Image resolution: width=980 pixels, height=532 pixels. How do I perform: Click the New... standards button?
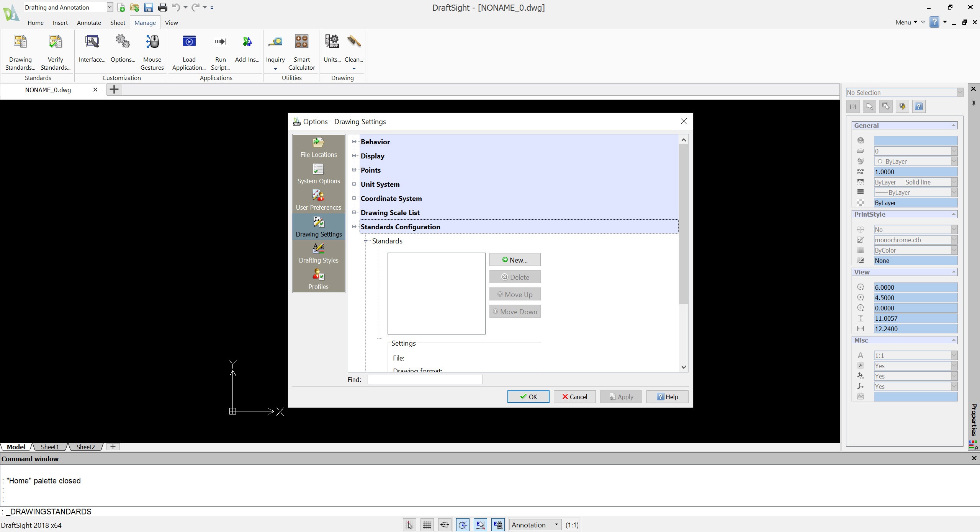(x=515, y=260)
